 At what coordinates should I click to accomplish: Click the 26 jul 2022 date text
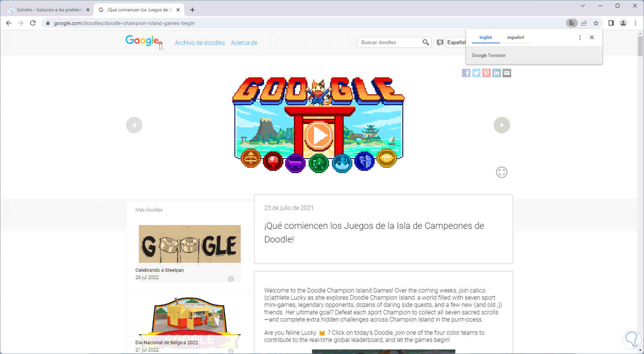click(x=147, y=278)
